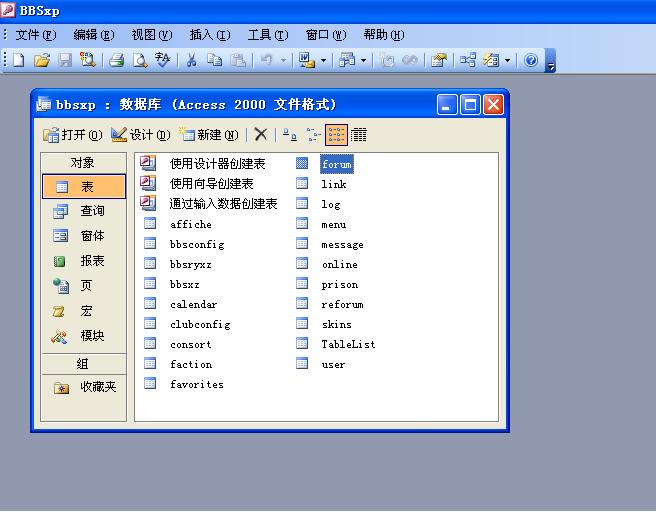This screenshot has width=656, height=512.
Task: Click the New document toolbar icon
Action: 18,60
